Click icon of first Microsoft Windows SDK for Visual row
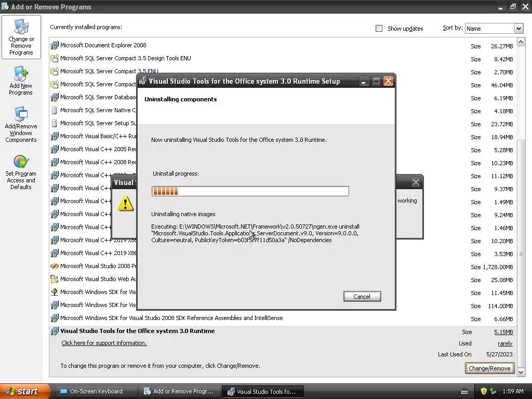 [x=54, y=292]
